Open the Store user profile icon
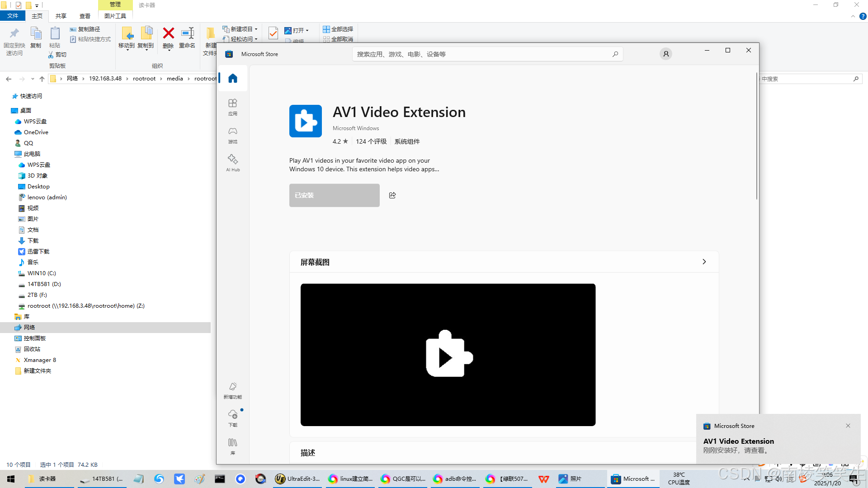The width and height of the screenshot is (868, 488). (x=665, y=54)
